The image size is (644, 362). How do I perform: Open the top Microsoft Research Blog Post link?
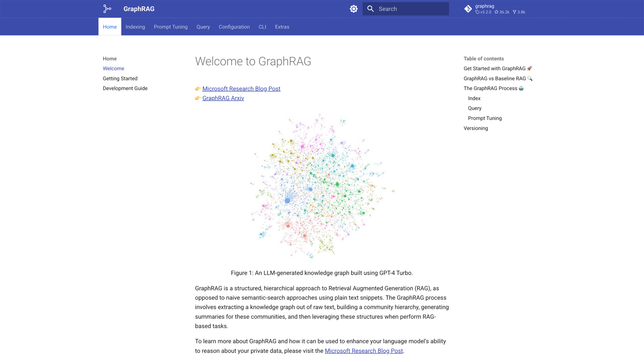click(241, 88)
